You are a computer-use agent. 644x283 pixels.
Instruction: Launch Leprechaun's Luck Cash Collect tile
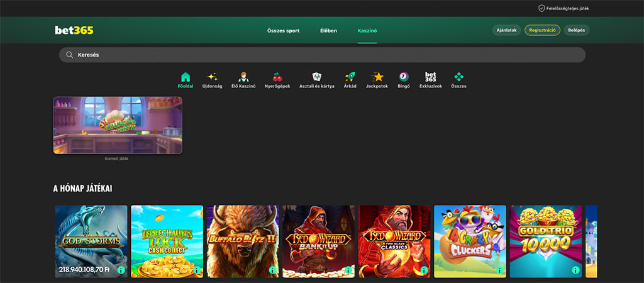click(x=167, y=241)
